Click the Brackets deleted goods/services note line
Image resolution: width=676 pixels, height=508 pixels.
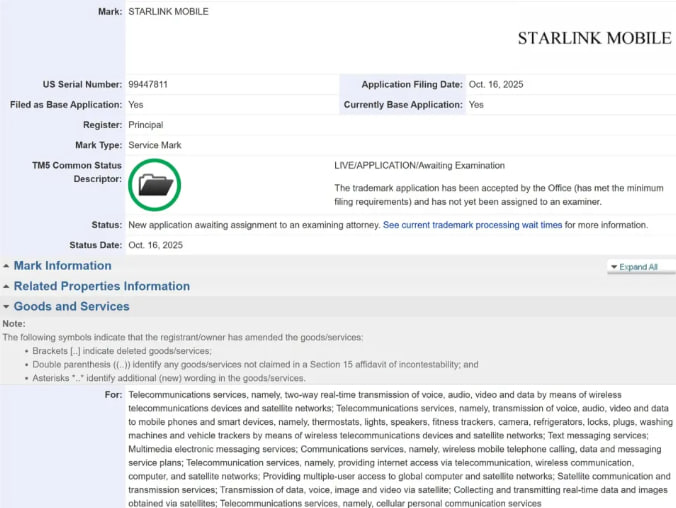122,351
